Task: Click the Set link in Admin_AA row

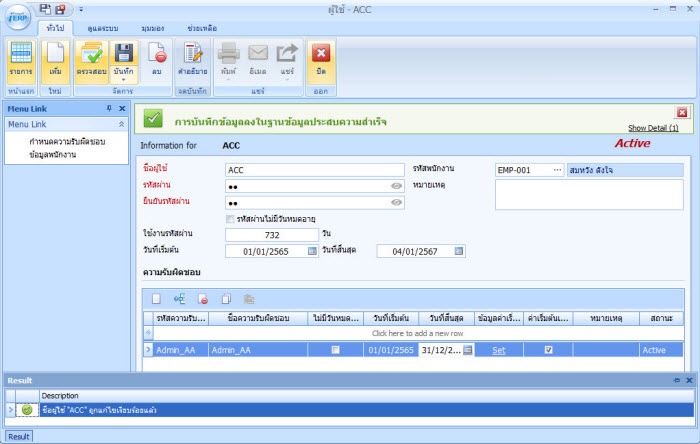Action: click(x=499, y=350)
